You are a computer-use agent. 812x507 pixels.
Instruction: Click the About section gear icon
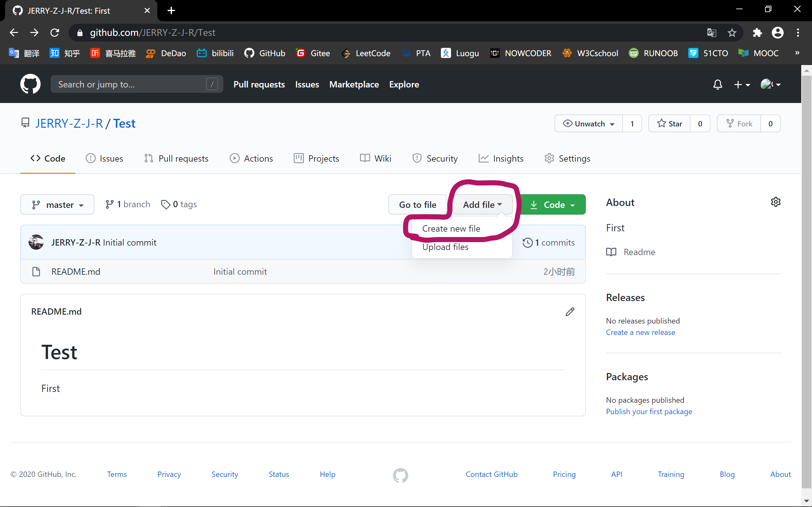point(776,202)
